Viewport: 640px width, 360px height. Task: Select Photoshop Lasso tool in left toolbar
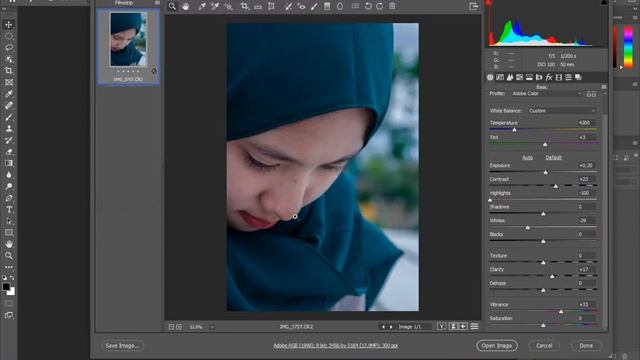click(9, 48)
